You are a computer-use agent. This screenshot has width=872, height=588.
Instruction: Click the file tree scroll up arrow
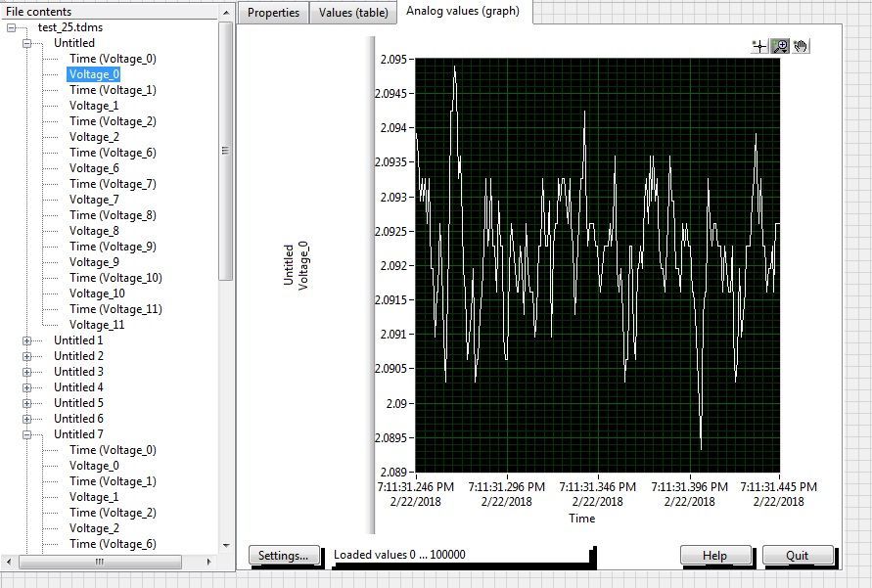226,12
